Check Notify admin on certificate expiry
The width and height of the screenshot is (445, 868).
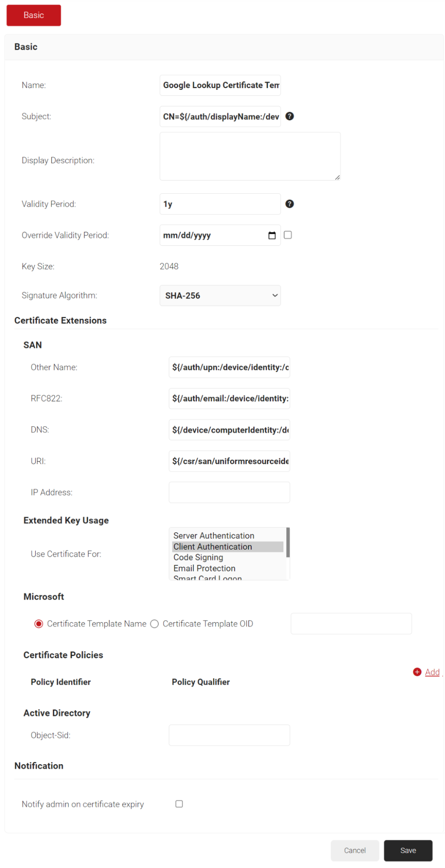[179, 804]
